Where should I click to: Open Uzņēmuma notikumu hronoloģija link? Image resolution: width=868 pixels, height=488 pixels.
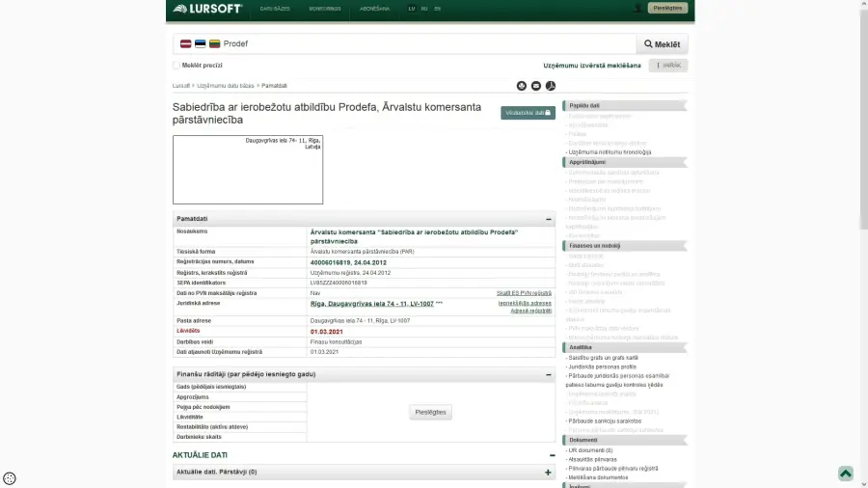point(610,152)
